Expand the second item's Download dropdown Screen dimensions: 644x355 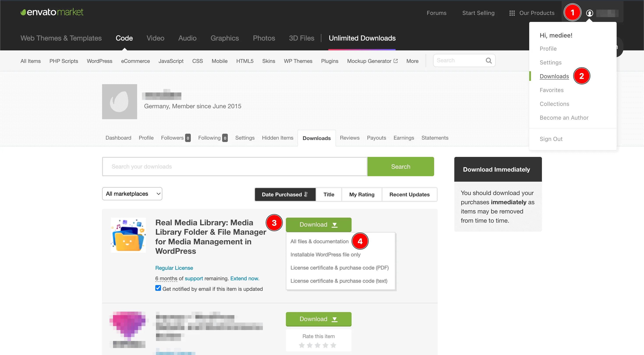[x=318, y=319]
